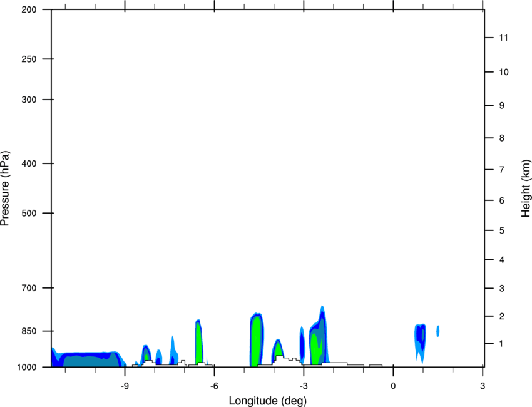Click the 500 pressure tick label
This screenshot has height=407, width=532.
pos(29,213)
